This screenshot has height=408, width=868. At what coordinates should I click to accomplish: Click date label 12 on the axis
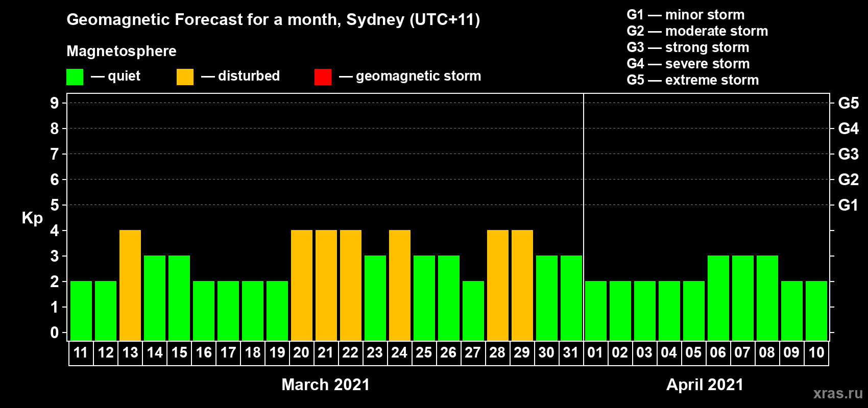(106, 352)
